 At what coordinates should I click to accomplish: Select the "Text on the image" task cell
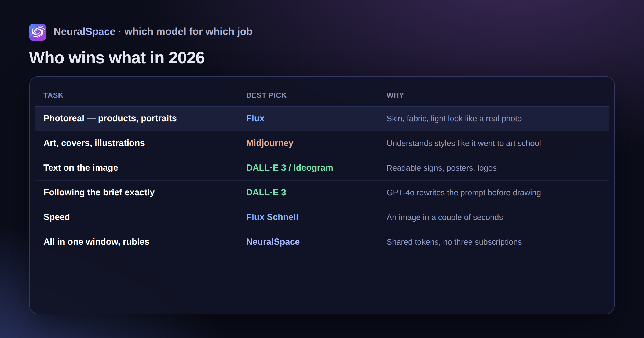pyautogui.click(x=81, y=168)
